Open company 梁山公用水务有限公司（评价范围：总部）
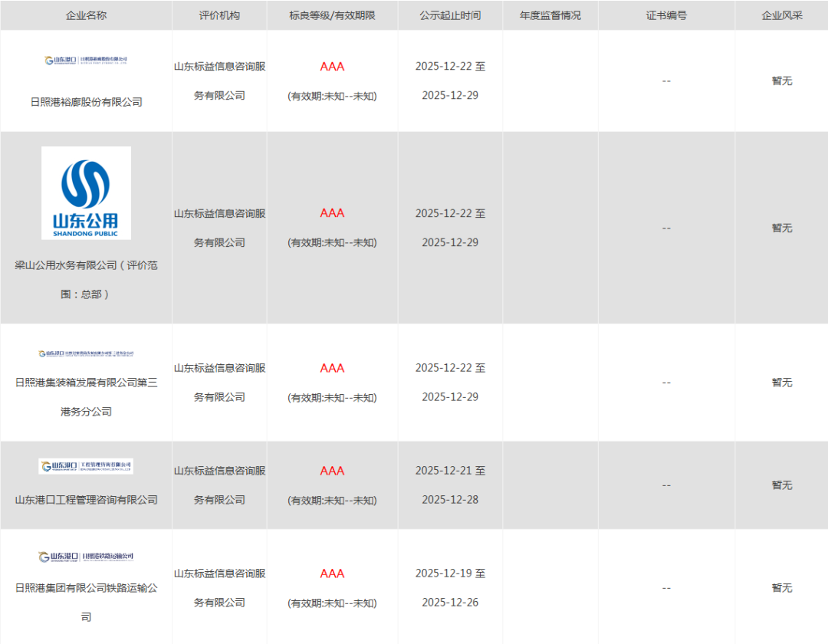The height and width of the screenshot is (644, 828). click(x=86, y=280)
